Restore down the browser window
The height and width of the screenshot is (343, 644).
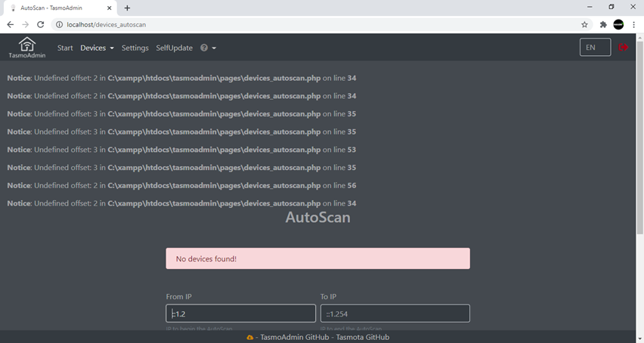pyautogui.click(x=611, y=7)
